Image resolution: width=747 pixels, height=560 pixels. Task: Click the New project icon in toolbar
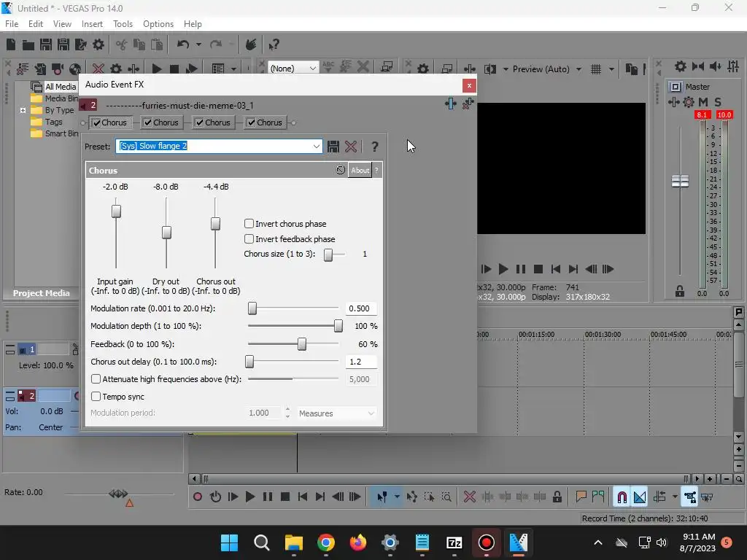pos(11,44)
